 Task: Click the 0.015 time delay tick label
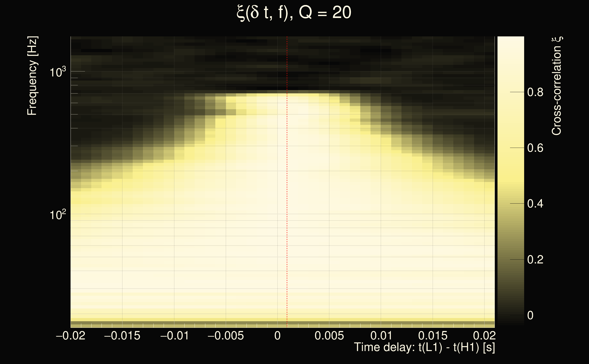[433, 336]
